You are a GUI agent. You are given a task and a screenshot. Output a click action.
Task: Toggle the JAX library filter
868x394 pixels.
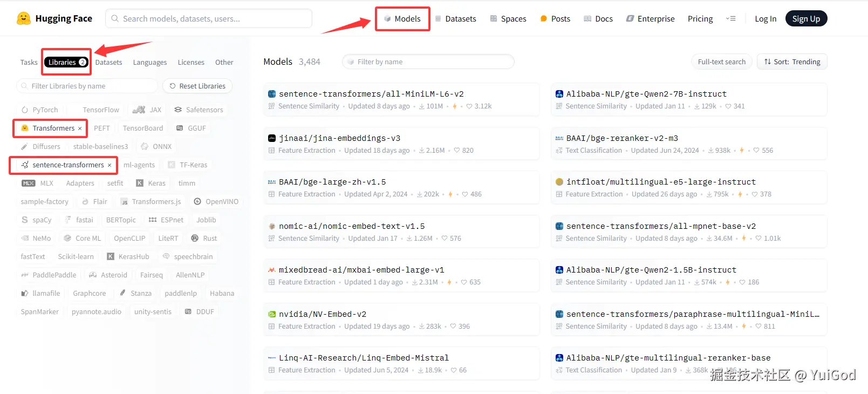pos(147,110)
